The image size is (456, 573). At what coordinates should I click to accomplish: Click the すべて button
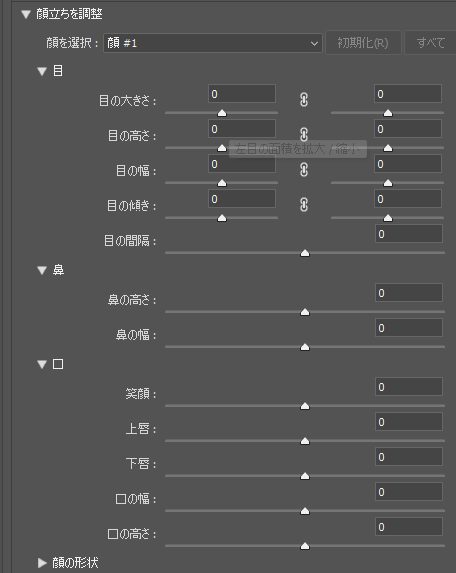pyautogui.click(x=430, y=43)
